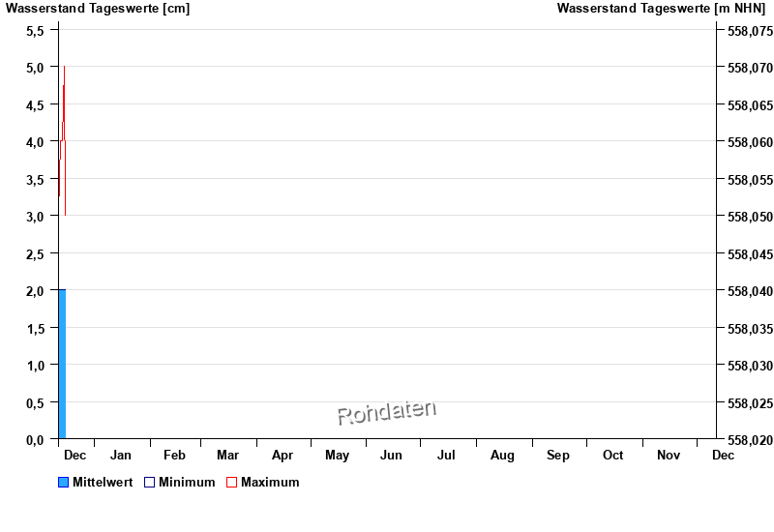Select the Jan month label

(121, 455)
